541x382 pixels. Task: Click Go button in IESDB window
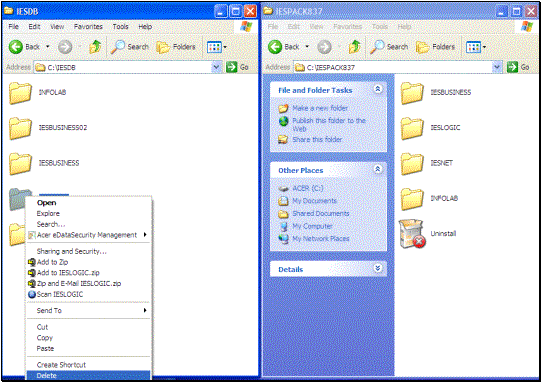(x=237, y=67)
